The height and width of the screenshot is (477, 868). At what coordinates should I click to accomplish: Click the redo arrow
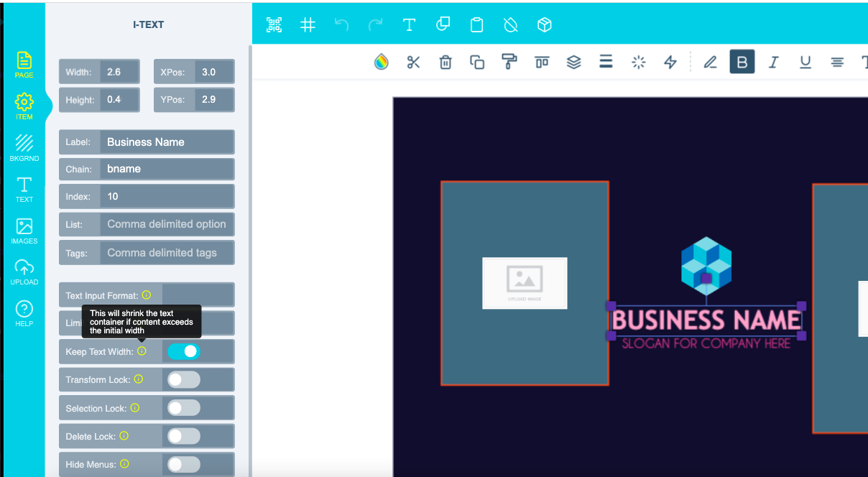pos(375,25)
